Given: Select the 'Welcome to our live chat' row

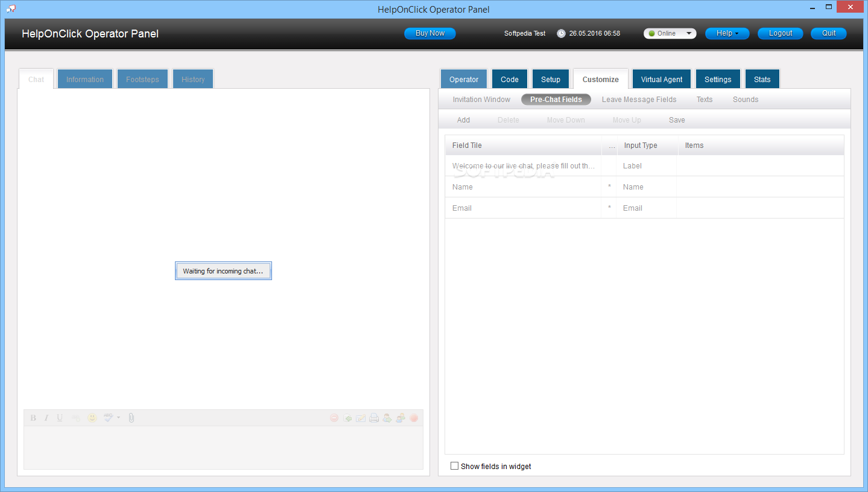Looking at the screenshot, I should pyautogui.click(x=644, y=166).
